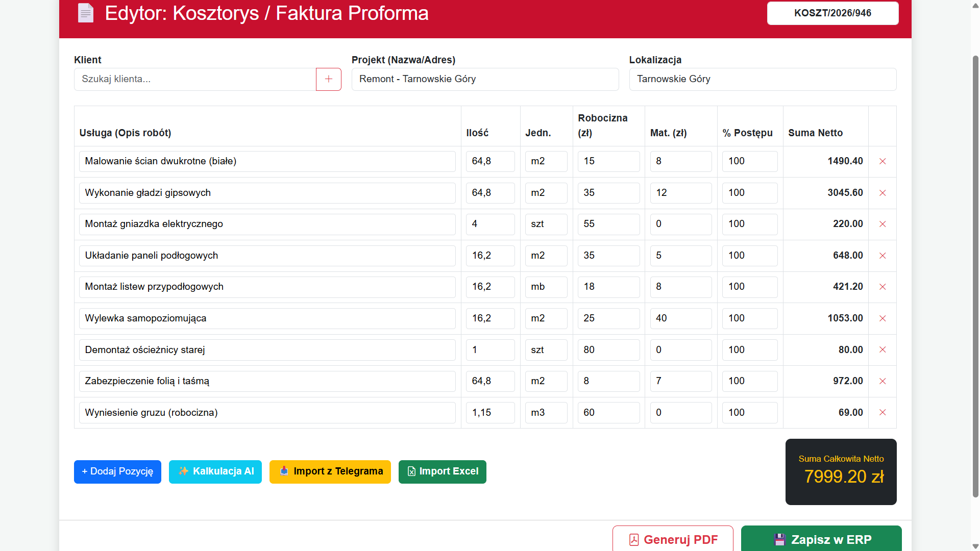The width and height of the screenshot is (980, 551).
Task: Edit document number KOSZT/2026/946
Action: pyautogui.click(x=832, y=13)
